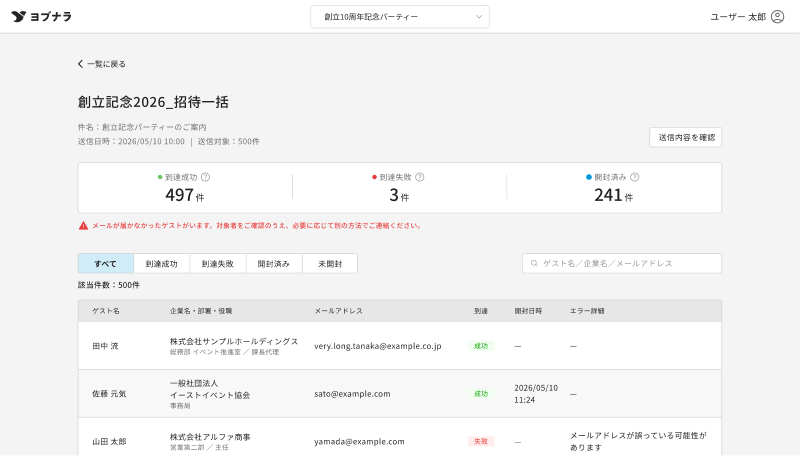Switch to the 開封済み filter tab
The image size is (800, 456).
[274, 264]
